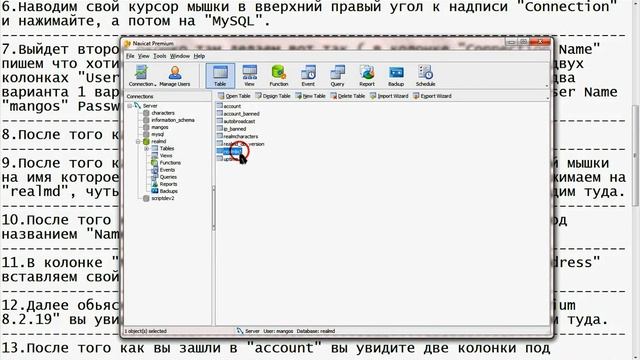The height and width of the screenshot is (360, 640).
Task: Show Event objects
Action: point(308,76)
